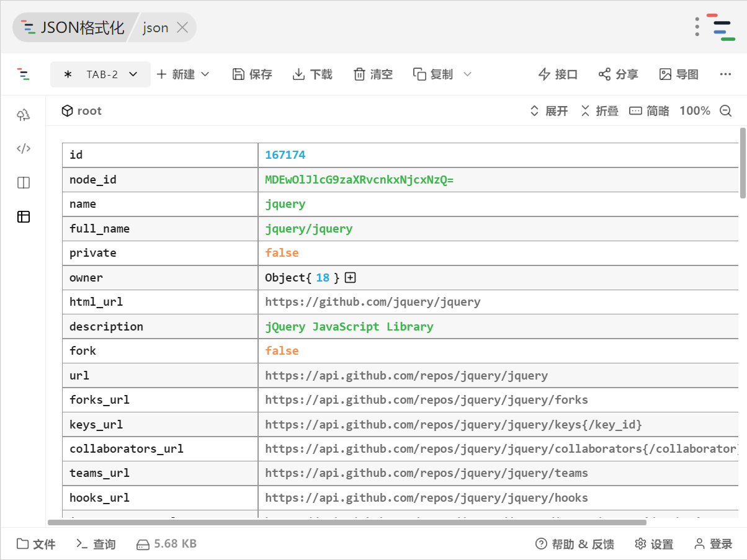The image size is (747, 560).
Task: Export image with 导图
Action: point(679,74)
